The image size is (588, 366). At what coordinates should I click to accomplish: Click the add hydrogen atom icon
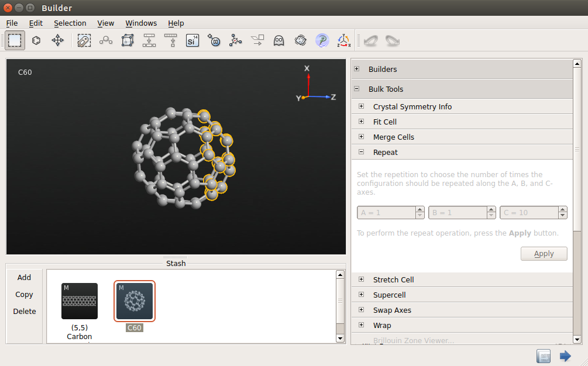(214, 40)
